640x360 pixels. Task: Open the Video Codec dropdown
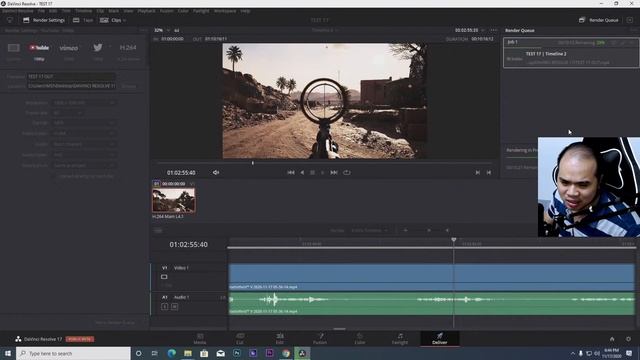(83, 133)
